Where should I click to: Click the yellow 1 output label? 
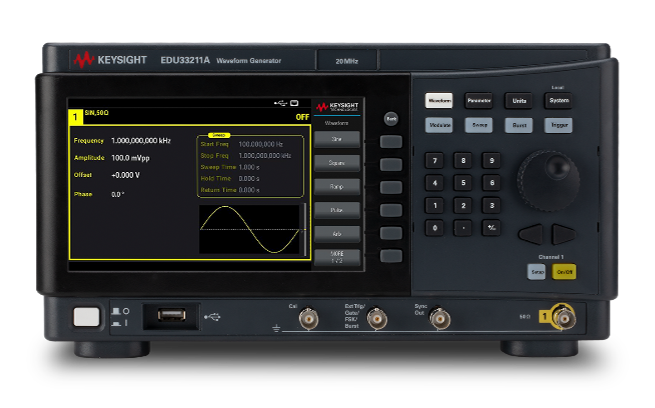[544, 317]
